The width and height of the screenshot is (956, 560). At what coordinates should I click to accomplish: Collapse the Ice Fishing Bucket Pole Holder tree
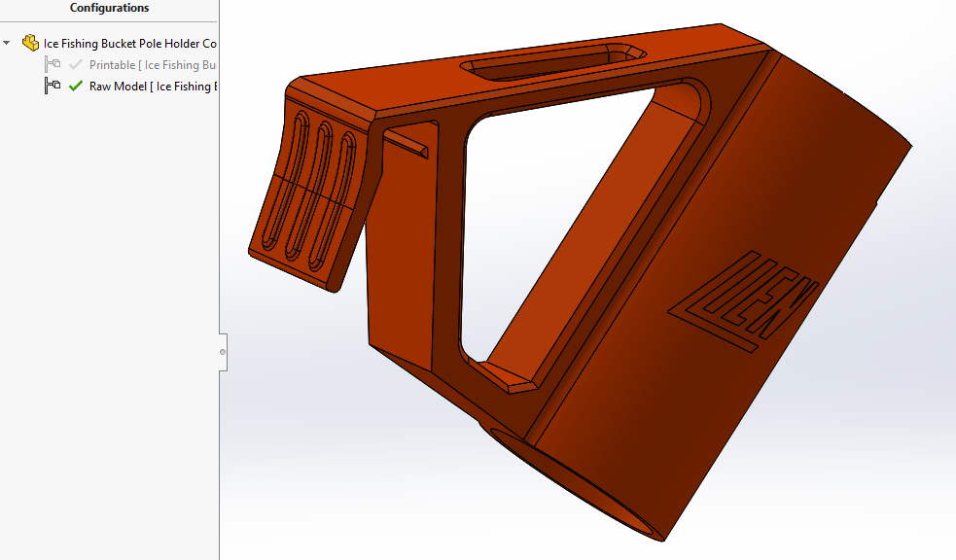(x=7, y=44)
